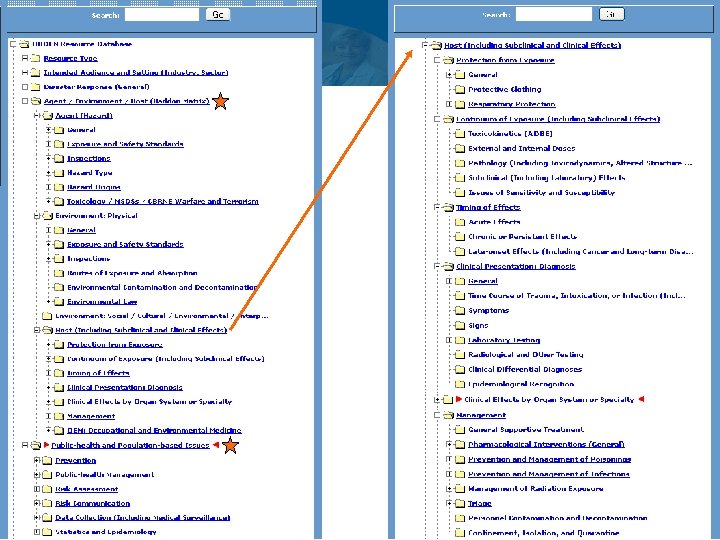Screen dimensions: 720x540
Task: Expand the Laboratory Testing node
Action: (x=450, y=340)
